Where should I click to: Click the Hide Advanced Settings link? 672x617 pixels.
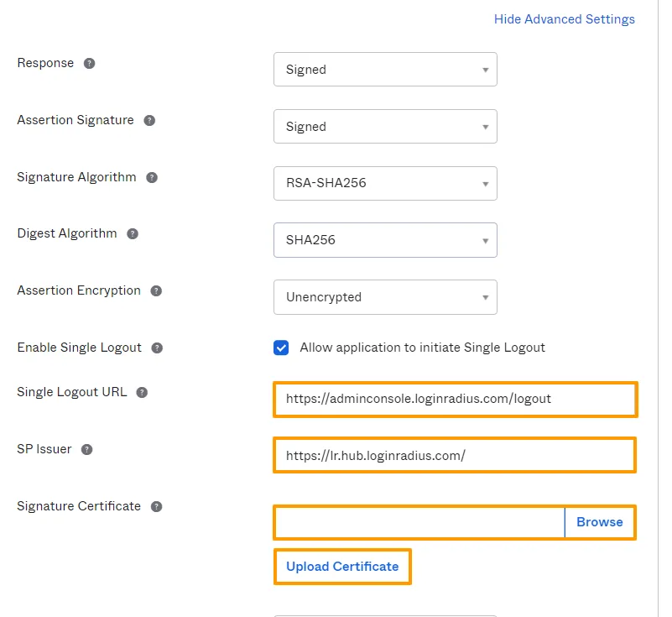[x=564, y=18]
